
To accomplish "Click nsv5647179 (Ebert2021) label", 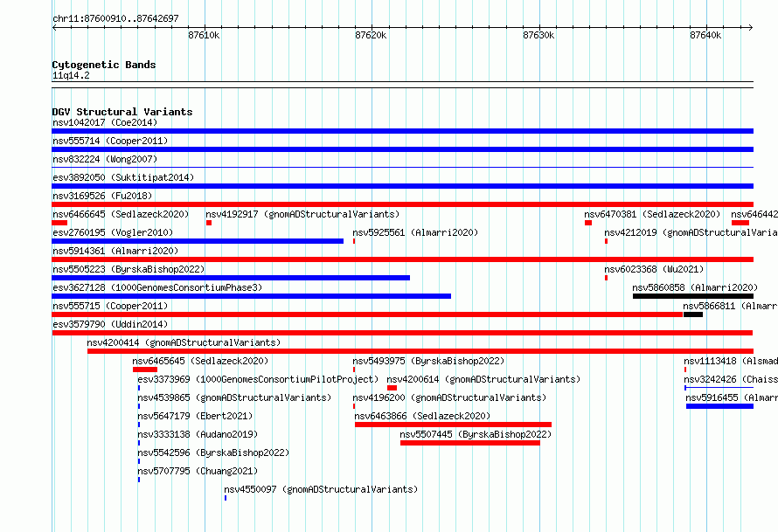I will click(195, 416).
